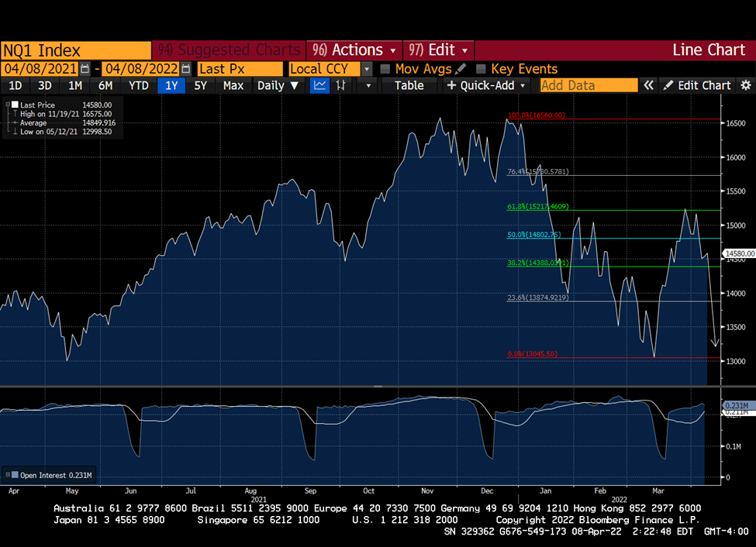
Task: Open the Daily periodicity dropdown
Action: [x=278, y=85]
